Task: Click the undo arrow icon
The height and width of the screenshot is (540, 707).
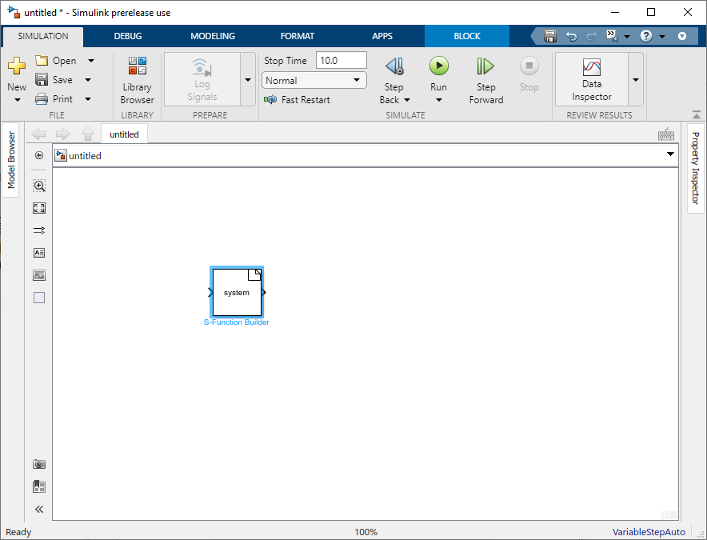Action: [x=571, y=36]
